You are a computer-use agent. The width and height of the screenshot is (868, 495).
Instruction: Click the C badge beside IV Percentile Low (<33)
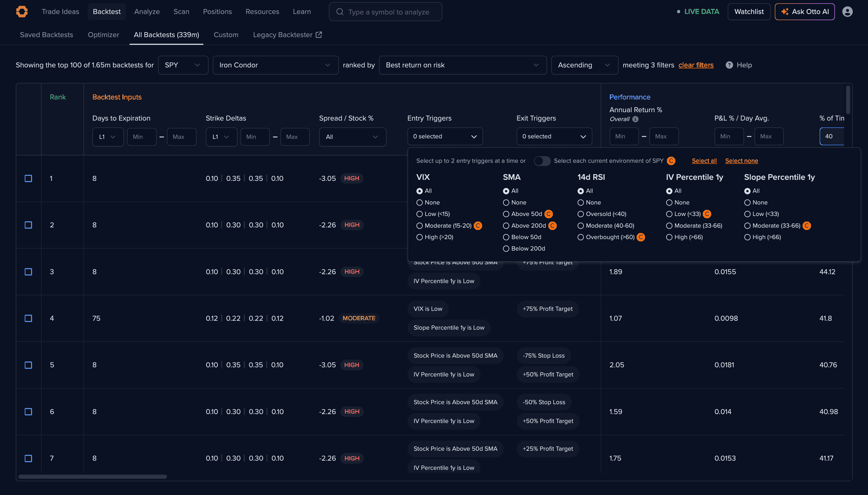(x=707, y=214)
